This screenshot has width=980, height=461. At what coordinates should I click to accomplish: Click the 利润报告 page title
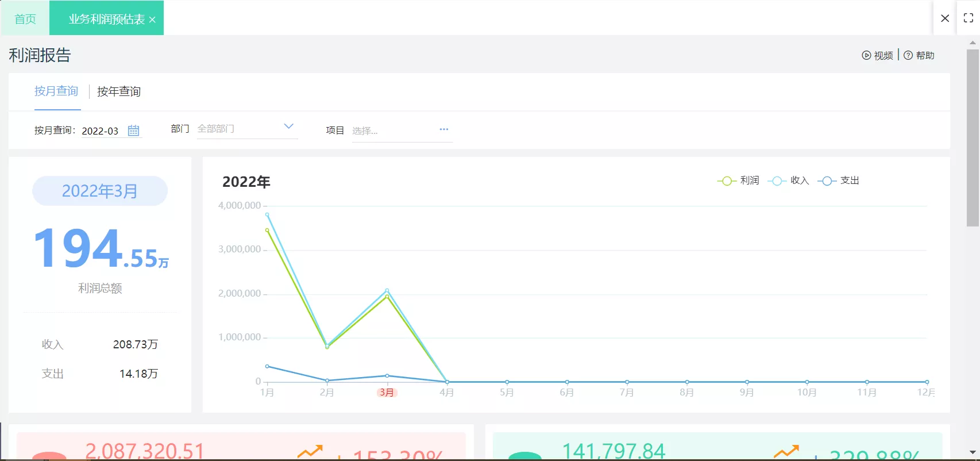click(40, 55)
